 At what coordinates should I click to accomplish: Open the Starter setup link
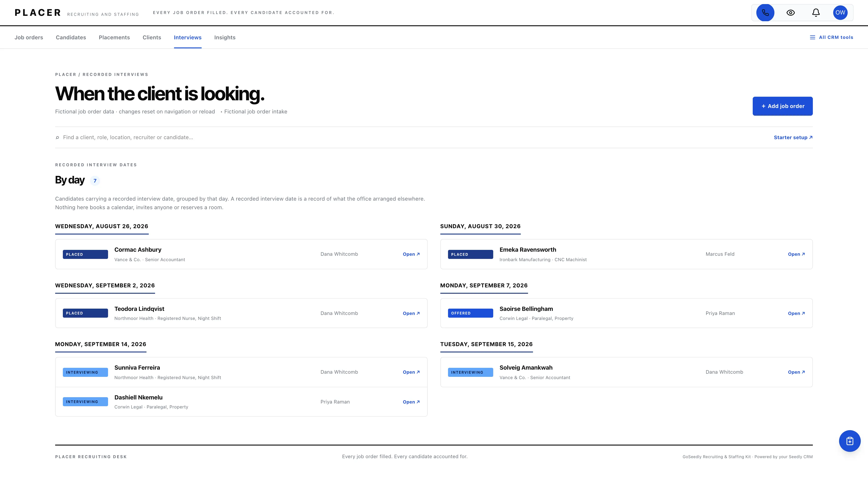(x=793, y=137)
